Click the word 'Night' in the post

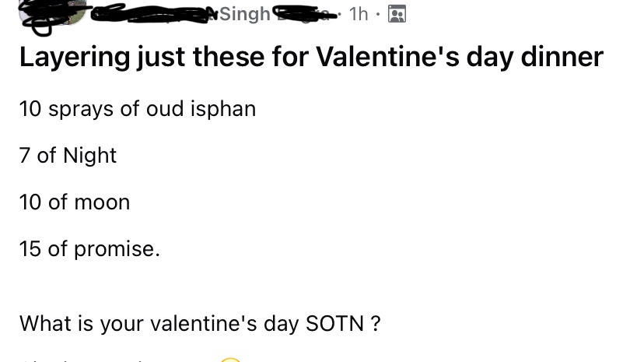pos(89,156)
